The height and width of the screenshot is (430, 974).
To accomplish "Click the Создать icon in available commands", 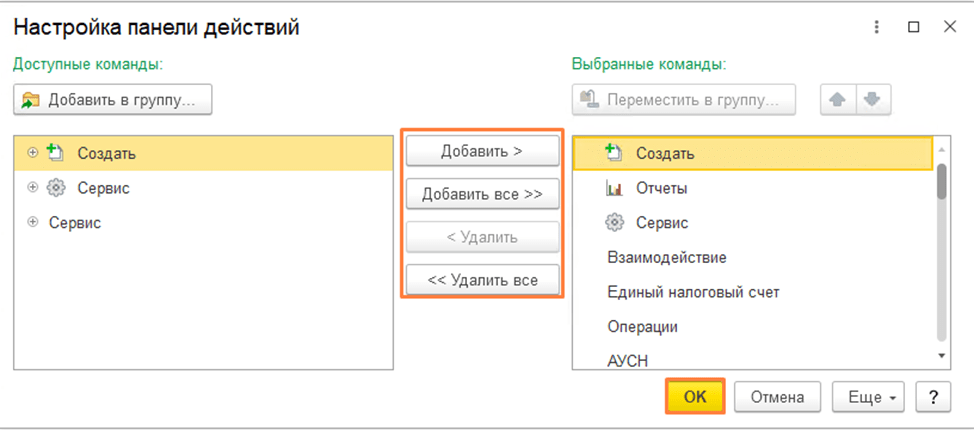I will [56, 153].
